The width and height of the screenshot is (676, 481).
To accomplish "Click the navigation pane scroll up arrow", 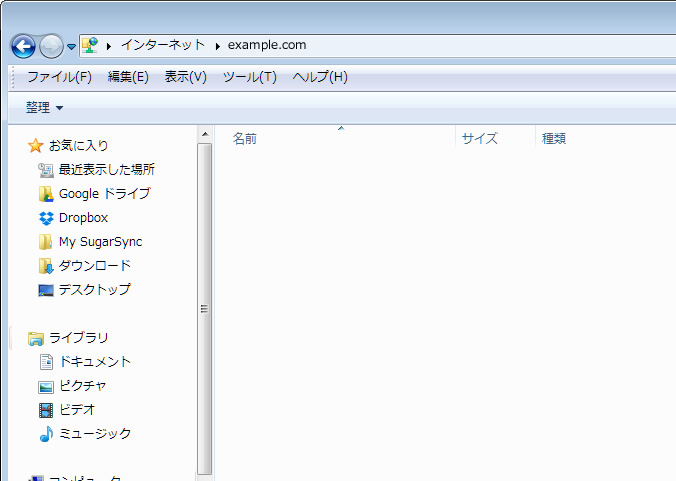I will pos(205,134).
